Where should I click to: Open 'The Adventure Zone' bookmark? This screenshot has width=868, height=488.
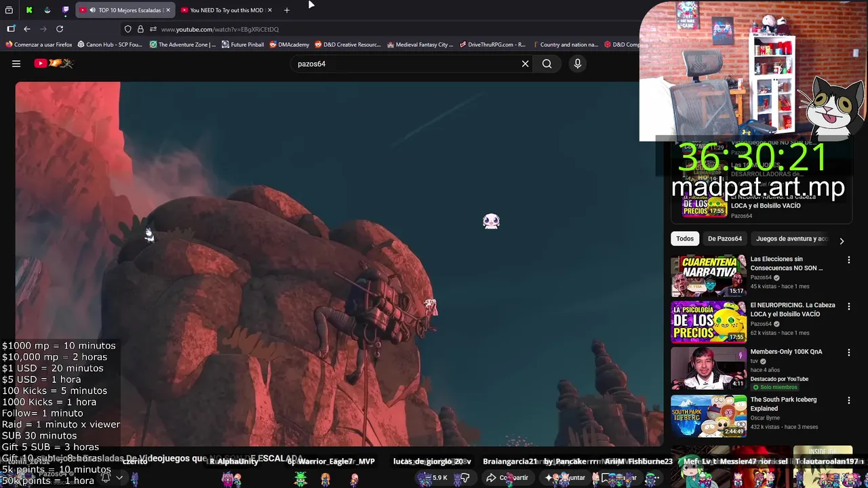point(182,45)
